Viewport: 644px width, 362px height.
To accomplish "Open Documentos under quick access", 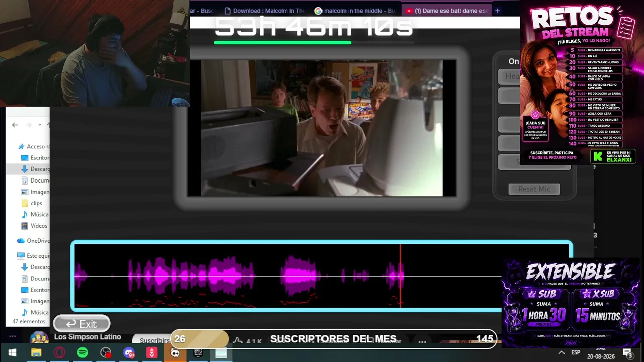I will (35, 180).
